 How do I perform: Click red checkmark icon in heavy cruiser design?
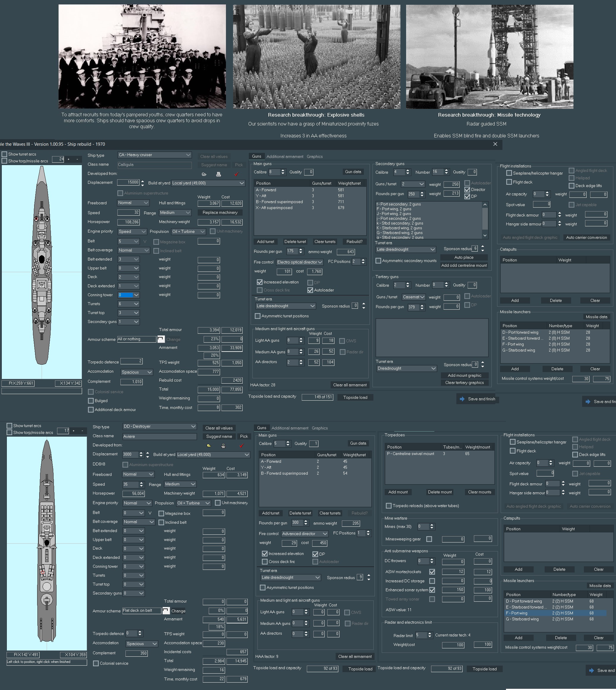tap(236, 174)
